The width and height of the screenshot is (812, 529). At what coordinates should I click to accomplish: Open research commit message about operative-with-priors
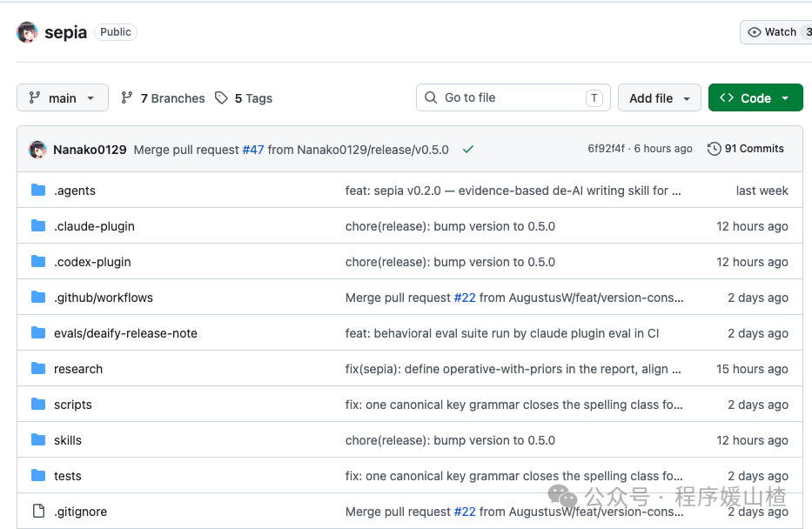(x=513, y=369)
